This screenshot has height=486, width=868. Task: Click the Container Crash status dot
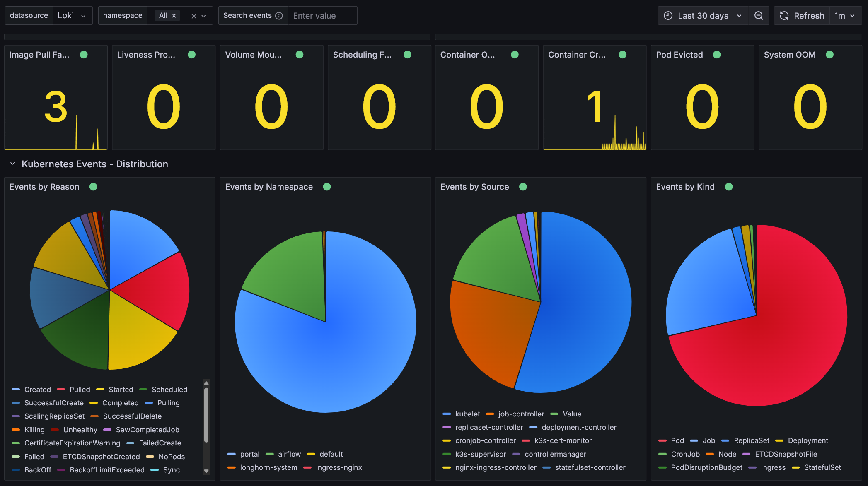[x=622, y=55]
